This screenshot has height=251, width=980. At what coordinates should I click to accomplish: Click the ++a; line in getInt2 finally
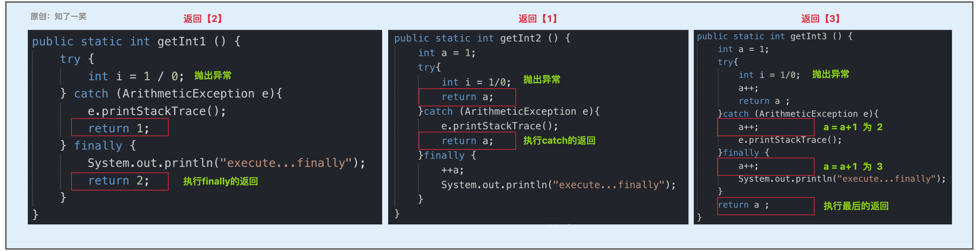point(452,170)
